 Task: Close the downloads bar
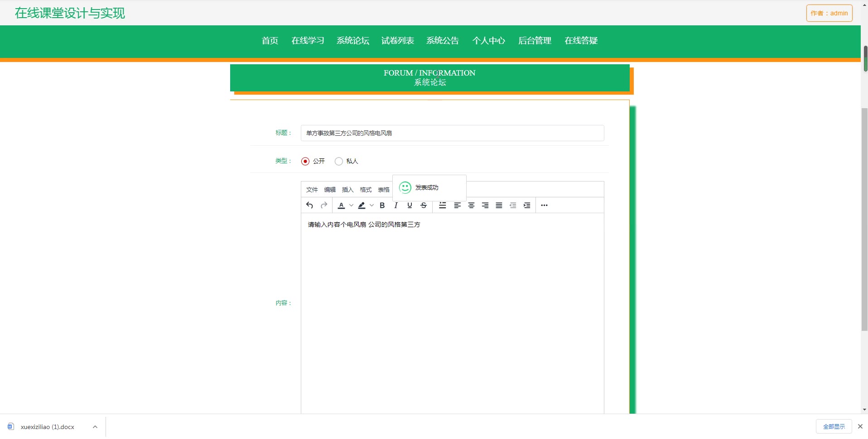pyautogui.click(x=860, y=426)
